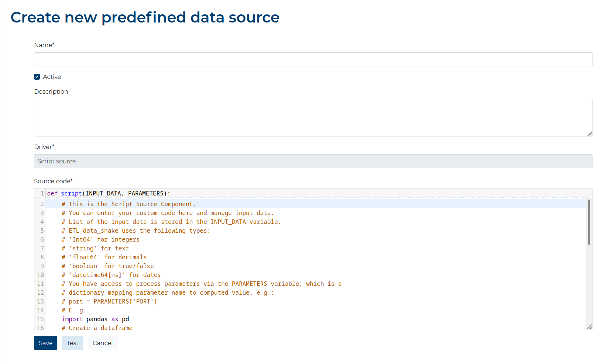The image size is (608, 364).
Task: Uncheck the Active checkbox
Action: (37, 77)
